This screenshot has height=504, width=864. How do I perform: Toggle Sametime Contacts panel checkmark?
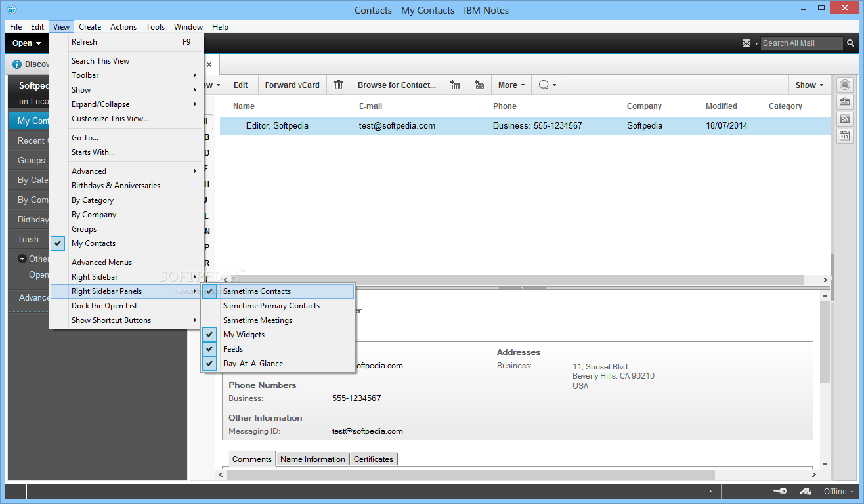209,291
